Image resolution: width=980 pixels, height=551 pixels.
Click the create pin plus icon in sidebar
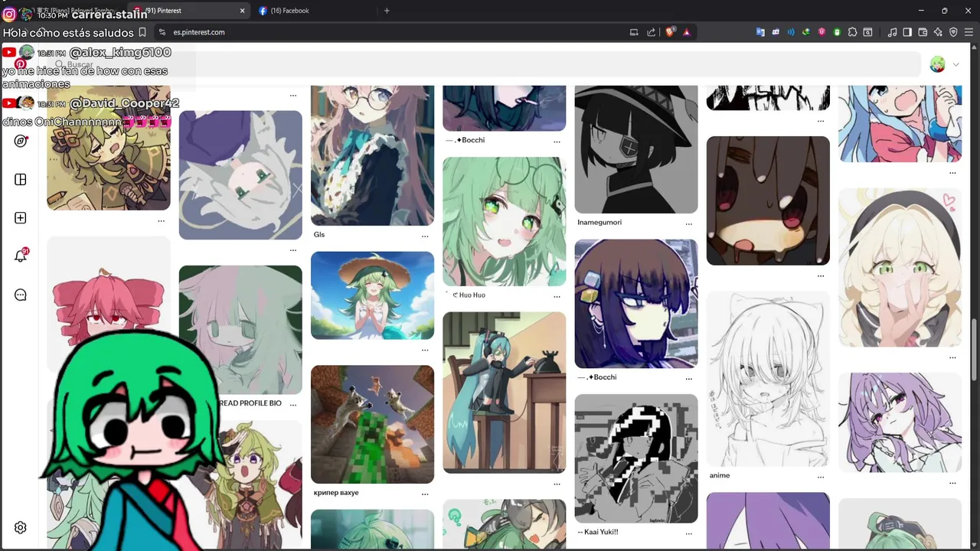(21, 218)
